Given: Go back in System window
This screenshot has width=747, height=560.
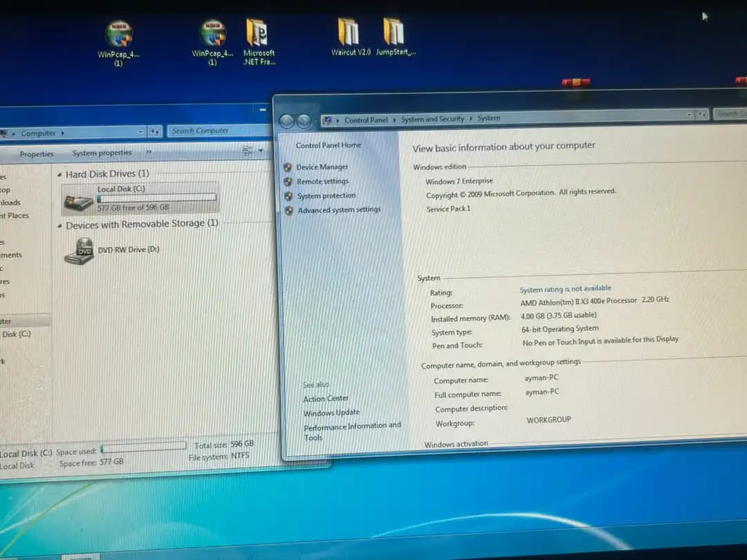Looking at the screenshot, I should [x=286, y=122].
